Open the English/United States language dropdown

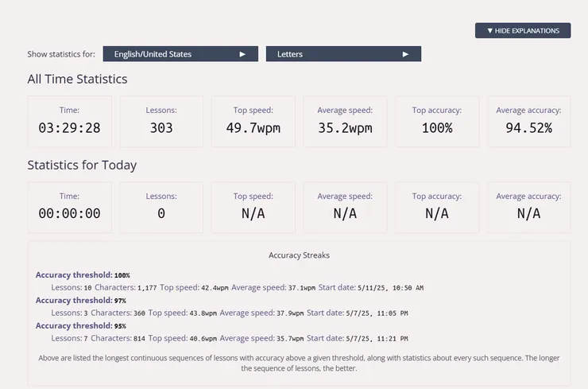coord(180,54)
